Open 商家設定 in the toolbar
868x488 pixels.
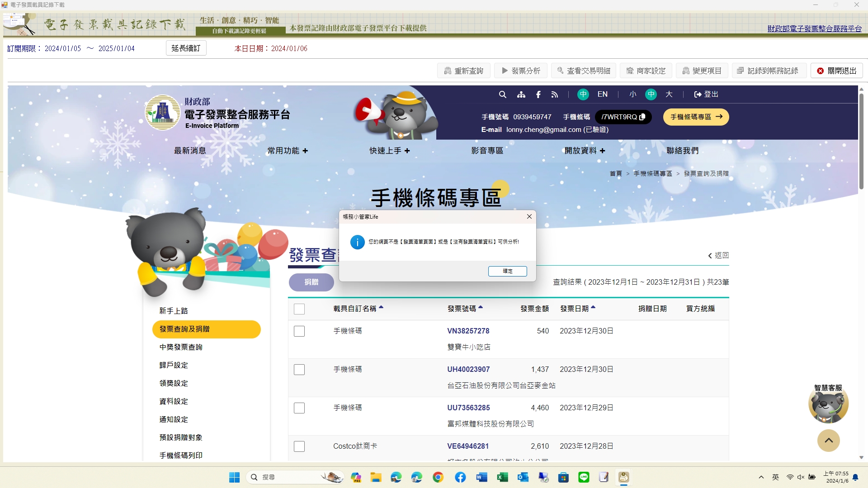[x=646, y=71]
